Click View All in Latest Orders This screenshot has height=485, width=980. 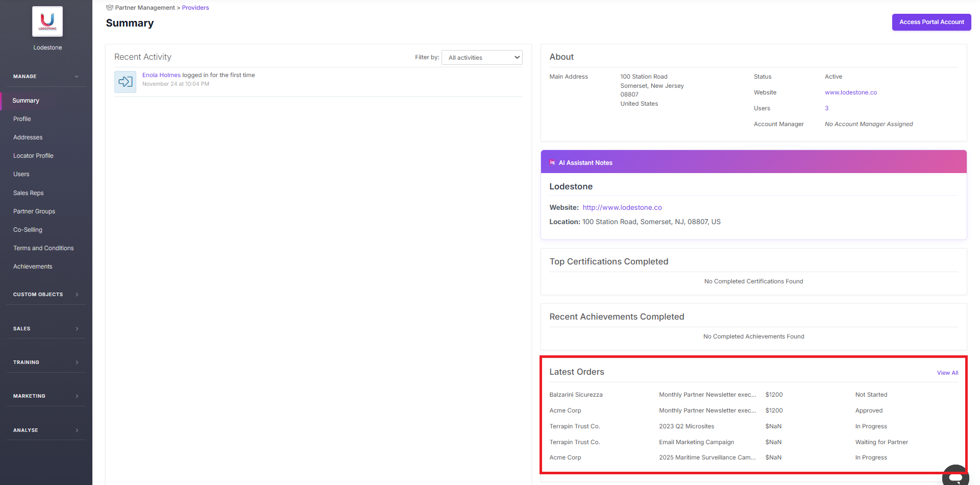click(947, 373)
